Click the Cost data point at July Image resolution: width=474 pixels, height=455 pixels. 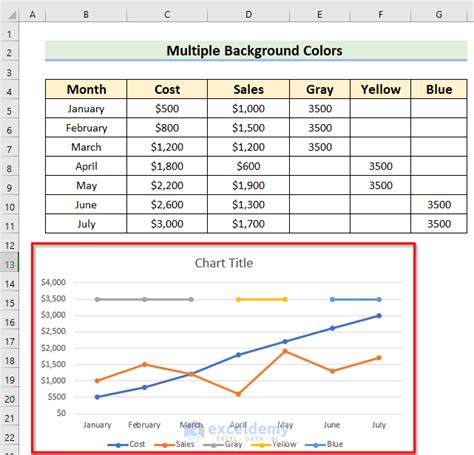pos(379,316)
